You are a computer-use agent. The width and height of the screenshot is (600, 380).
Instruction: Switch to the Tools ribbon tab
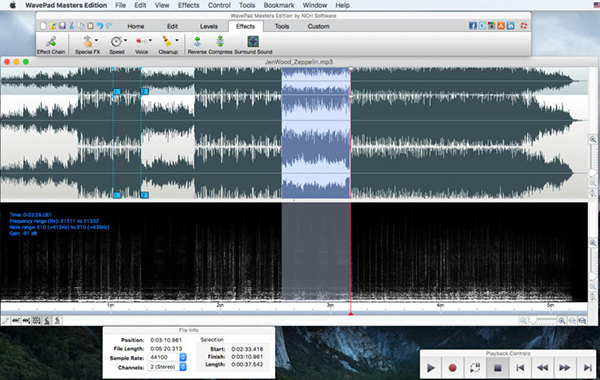point(282,26)
